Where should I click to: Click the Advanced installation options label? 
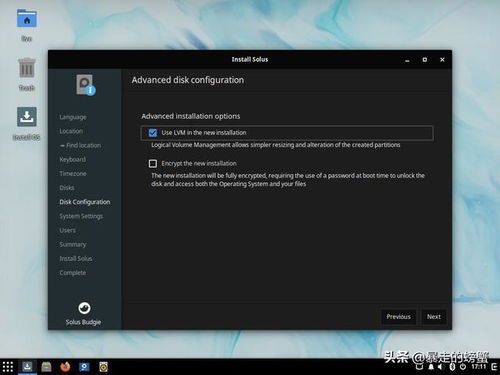[x=191, y=116]
